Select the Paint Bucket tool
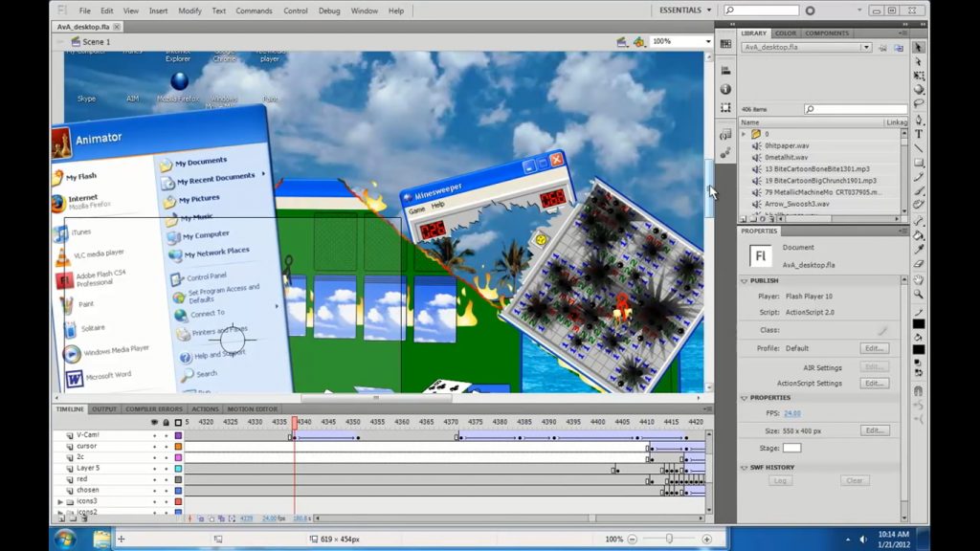The image size is (980, 551). click(x=918, y=235)
